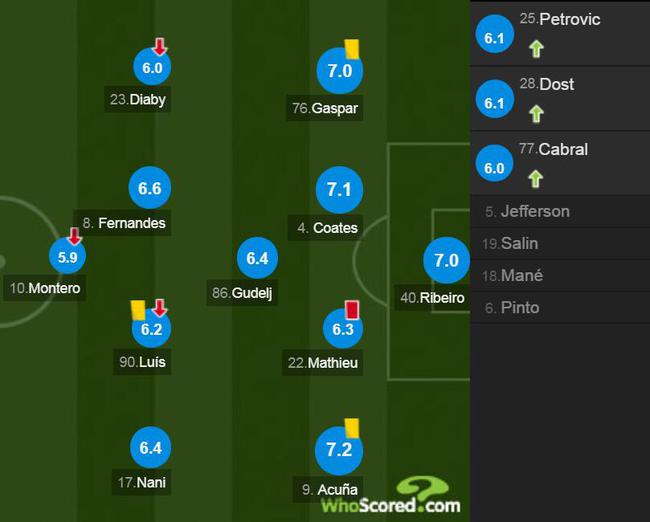Select Ribeiro's 7.0 goalkeeper rating circle
This screenshot has height=522, width=650.
pos(446,260)
